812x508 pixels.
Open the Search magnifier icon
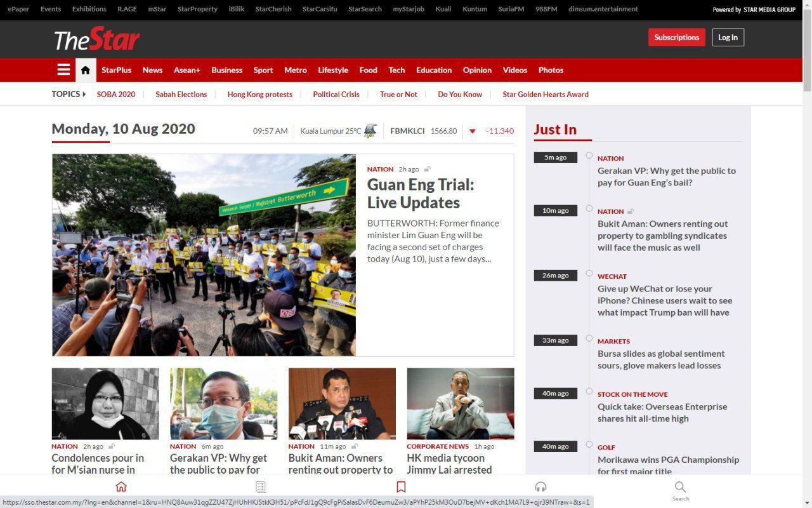pos(680,488)
